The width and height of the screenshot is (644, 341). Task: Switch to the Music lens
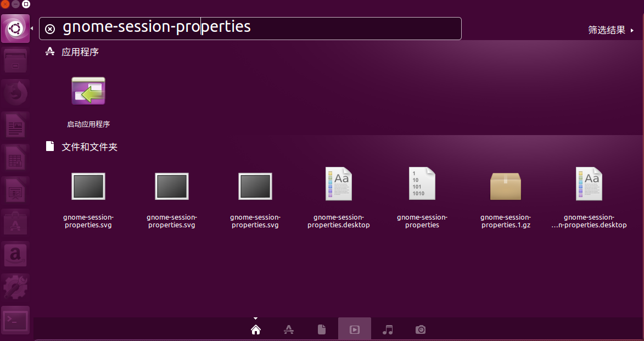(387, 329)
